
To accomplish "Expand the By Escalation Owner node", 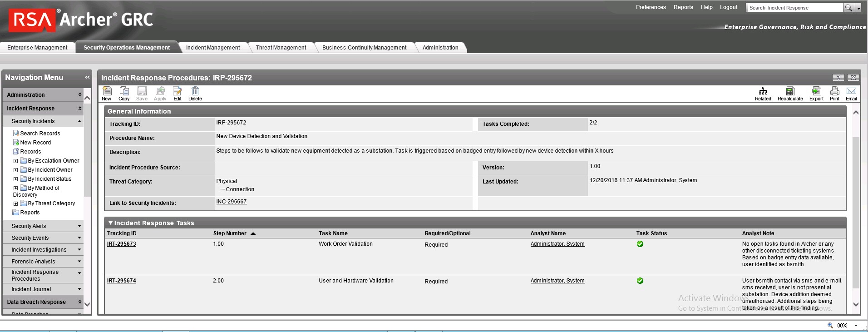I will click(x=15, y=161).
